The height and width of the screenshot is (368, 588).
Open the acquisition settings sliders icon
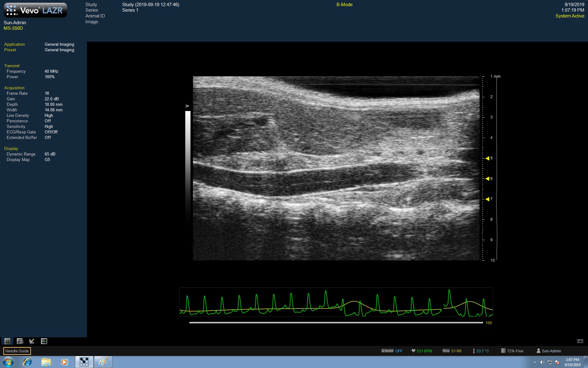(20, 341)
